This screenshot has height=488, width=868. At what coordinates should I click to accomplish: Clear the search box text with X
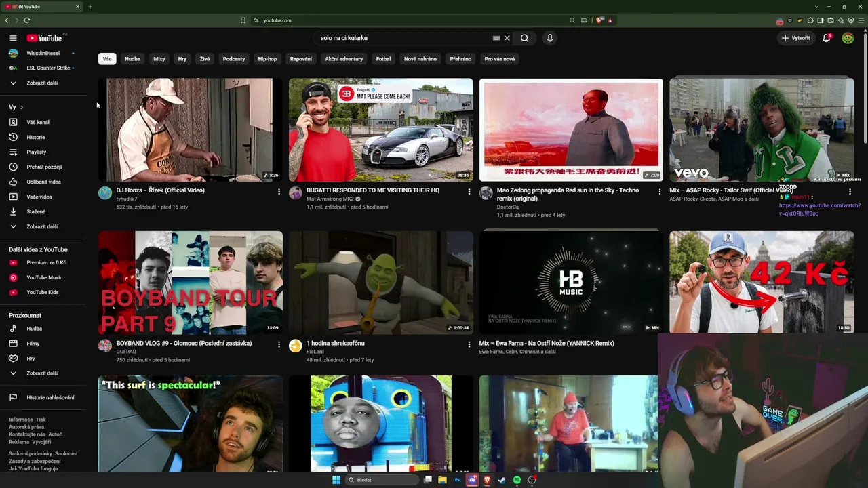click(507, 38)
